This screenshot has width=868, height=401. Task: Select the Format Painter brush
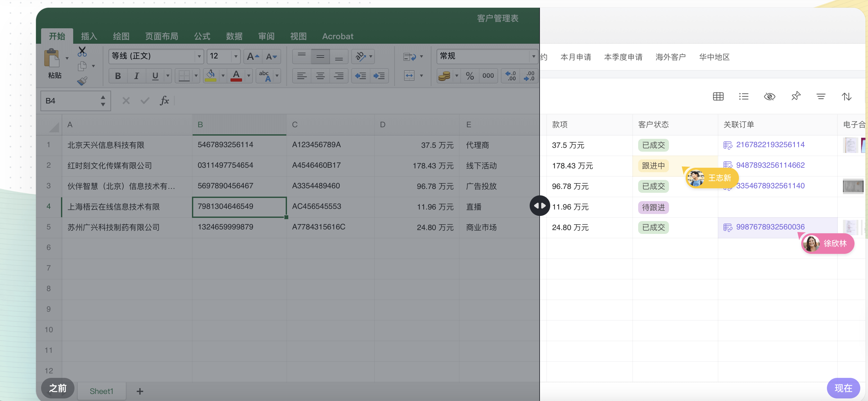82,81
